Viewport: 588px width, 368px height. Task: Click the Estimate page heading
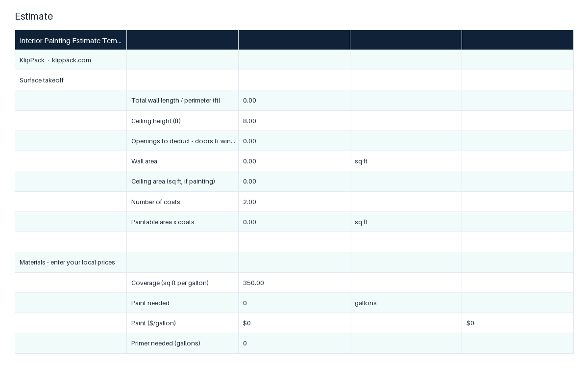click(34, 16)
